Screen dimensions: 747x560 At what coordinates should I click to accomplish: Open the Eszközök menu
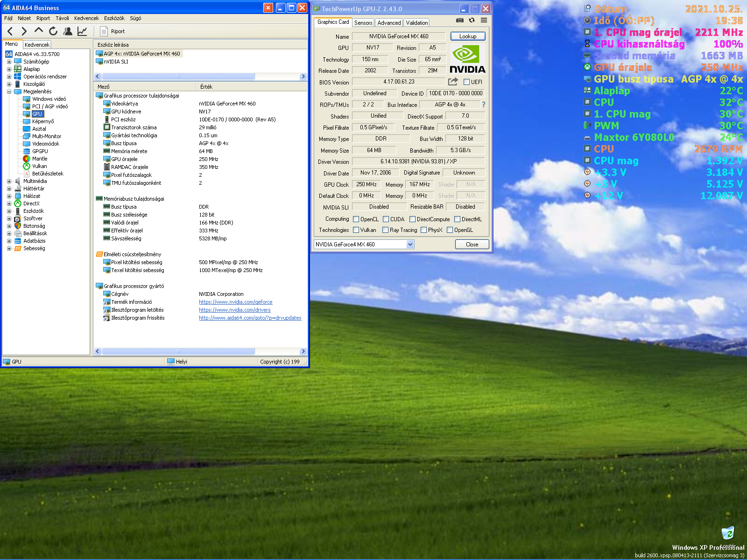pos(114,18)
